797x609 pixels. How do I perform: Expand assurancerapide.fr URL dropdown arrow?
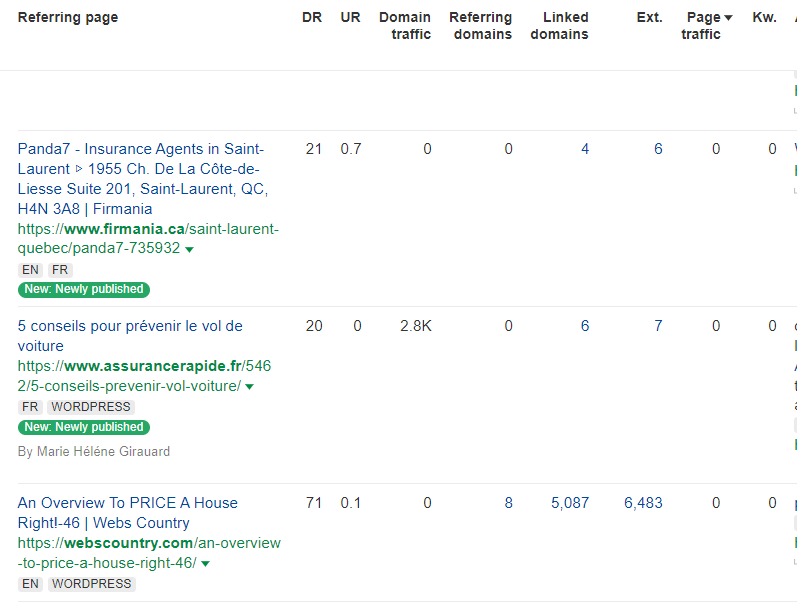click(250, 387)
